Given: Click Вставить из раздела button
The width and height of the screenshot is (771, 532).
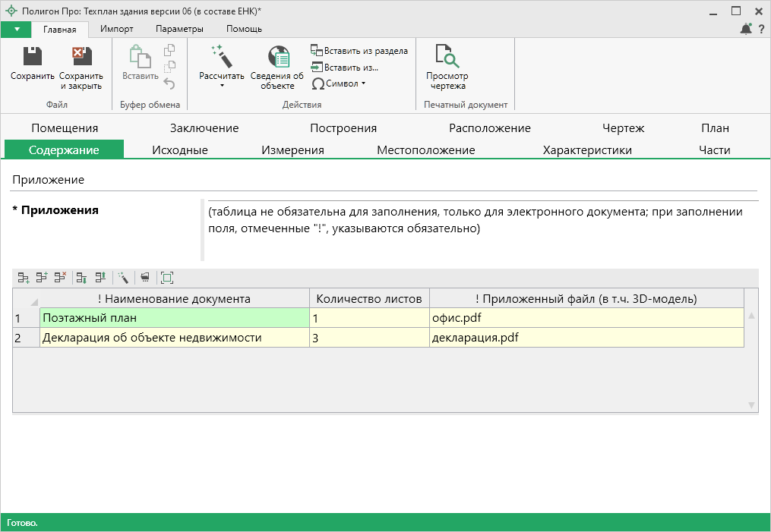Looking at the screenshot, I should [x=359, y=51].
